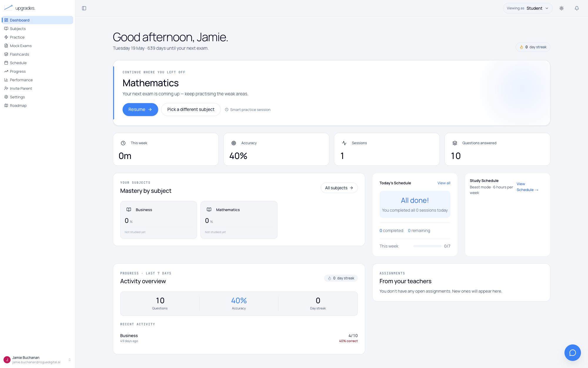Click the flame icon in Activity overview streak badge
The height and width of the screenshot is (368, 588).
[330, 278]
